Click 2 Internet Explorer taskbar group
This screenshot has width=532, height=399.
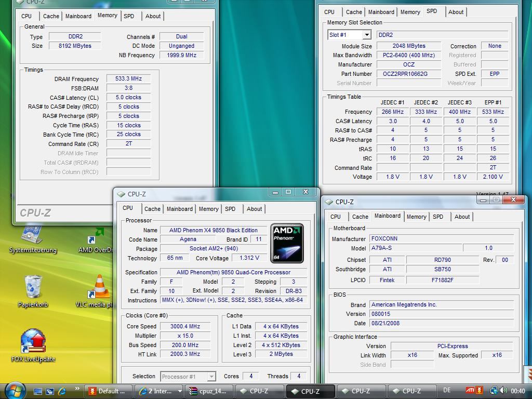point(155,391)
